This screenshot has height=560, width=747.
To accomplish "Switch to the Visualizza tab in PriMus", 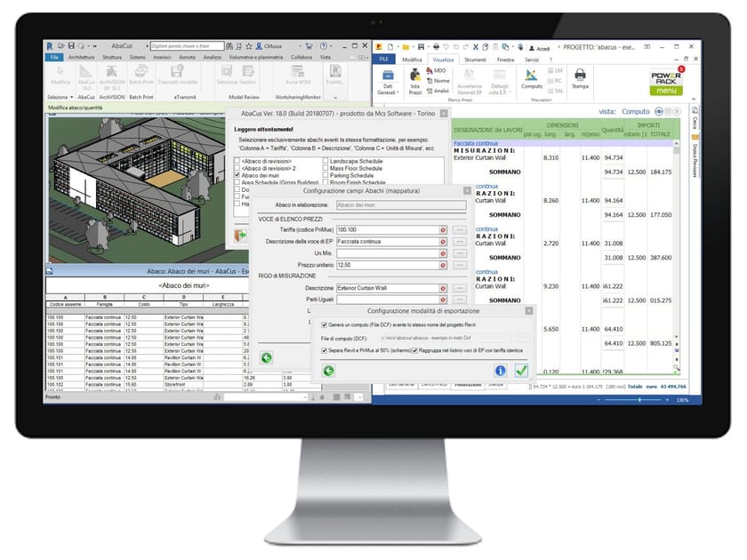I will click(444, 60).
